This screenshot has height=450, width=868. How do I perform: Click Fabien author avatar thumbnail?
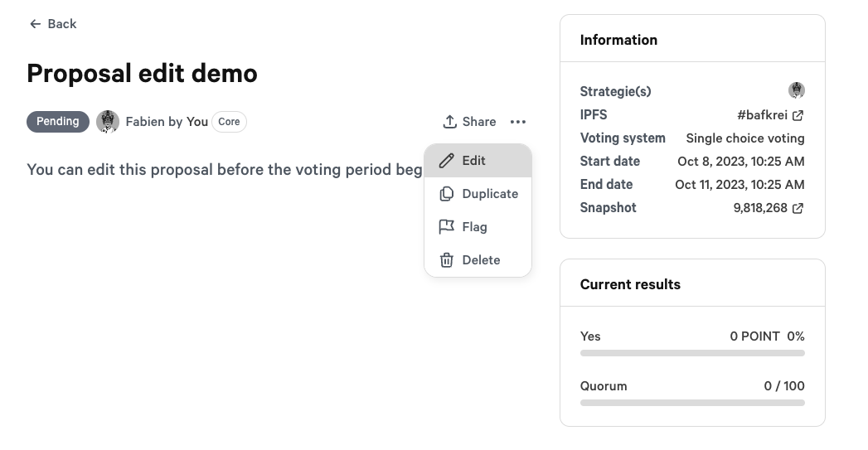(x=108, y=122)
